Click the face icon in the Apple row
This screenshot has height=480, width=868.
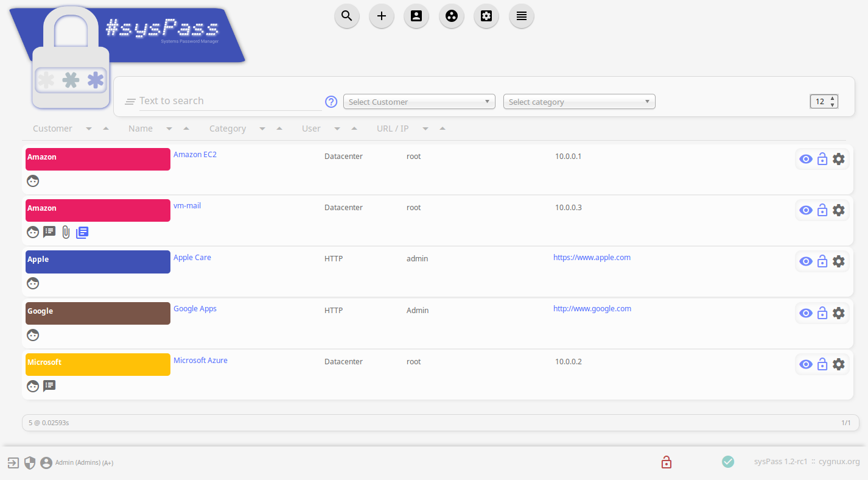tap(33, 283)
